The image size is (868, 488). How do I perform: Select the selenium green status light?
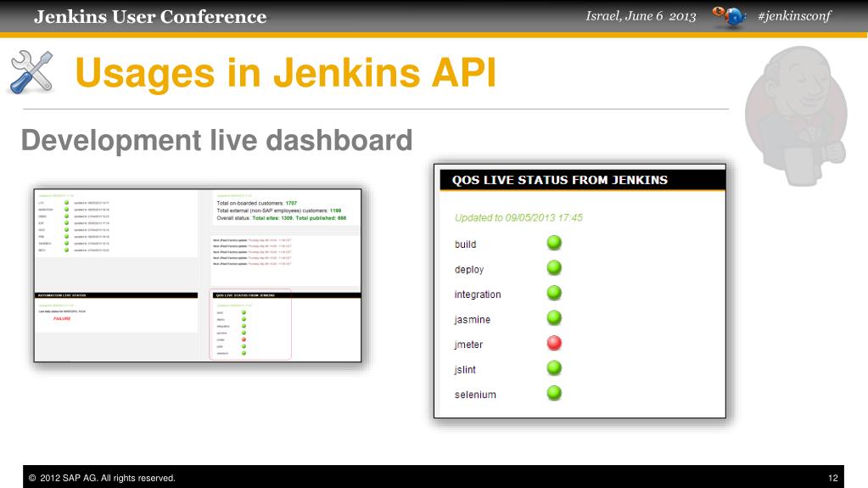click(x=554, y=393)
